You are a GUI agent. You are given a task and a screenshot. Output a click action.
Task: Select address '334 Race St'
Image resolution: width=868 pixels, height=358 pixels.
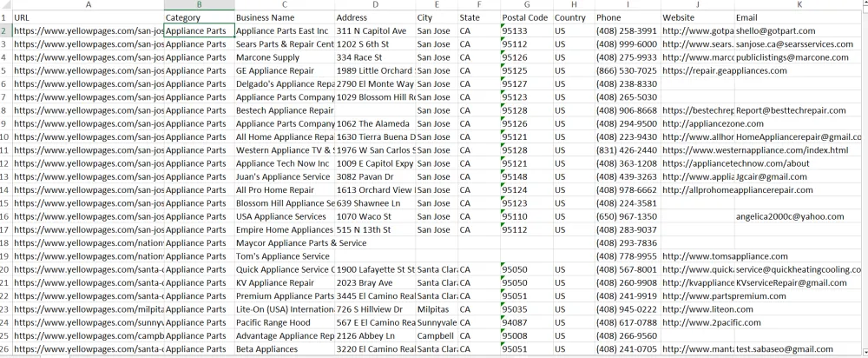coord(375,57)
